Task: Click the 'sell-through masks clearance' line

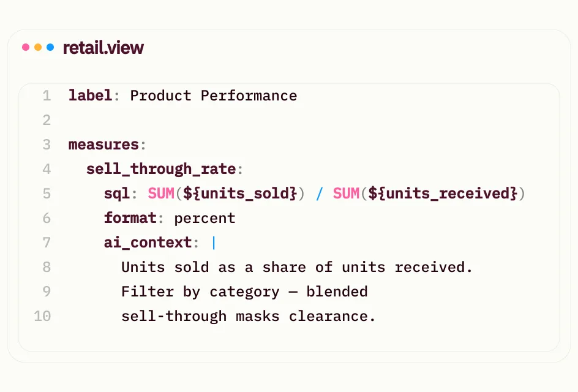Action: point(248,316)
